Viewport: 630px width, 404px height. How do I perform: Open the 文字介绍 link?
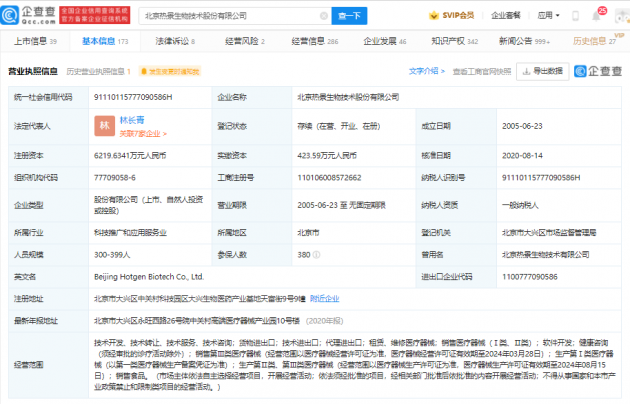427,71
